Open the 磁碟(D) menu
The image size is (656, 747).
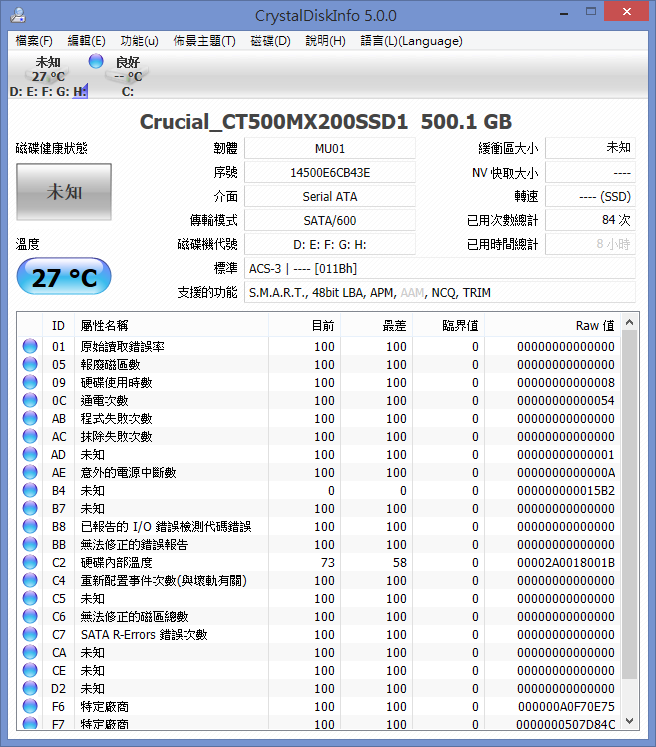coord(271,41)
